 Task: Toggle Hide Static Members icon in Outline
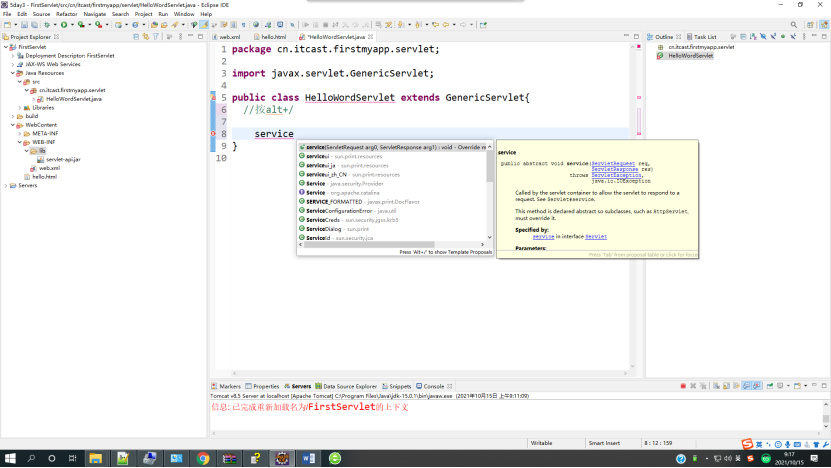point(773,37)
